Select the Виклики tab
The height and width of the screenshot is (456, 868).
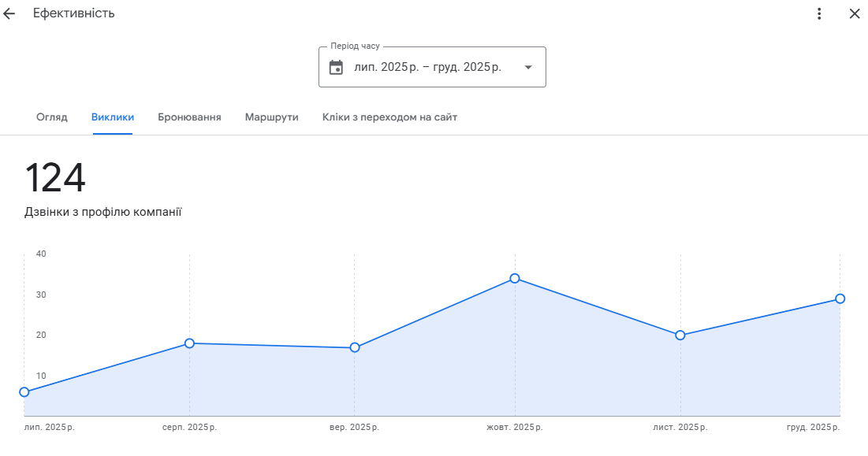click(113, 117)
